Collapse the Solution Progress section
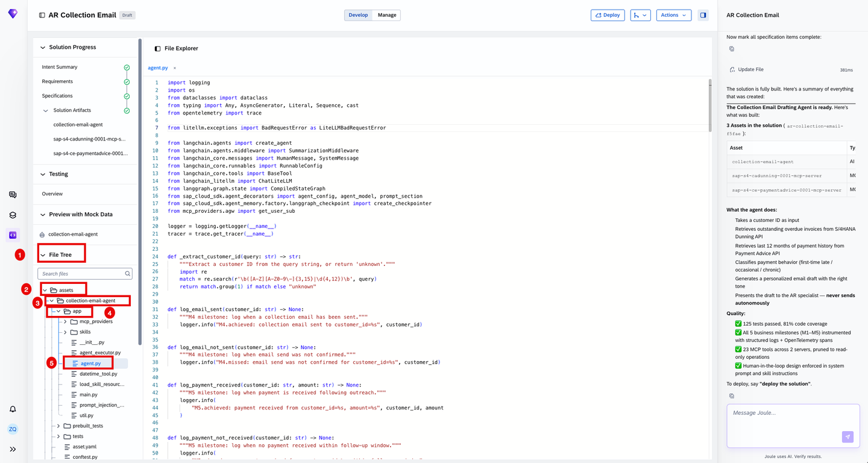The width and height of the screenshot is (868, 463). [x=43, y=48]
